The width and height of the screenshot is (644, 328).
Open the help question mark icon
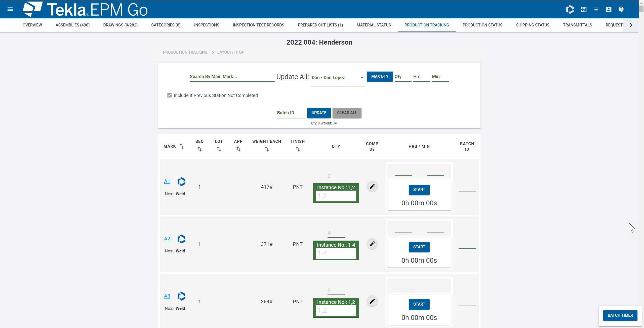coord(621,9)
